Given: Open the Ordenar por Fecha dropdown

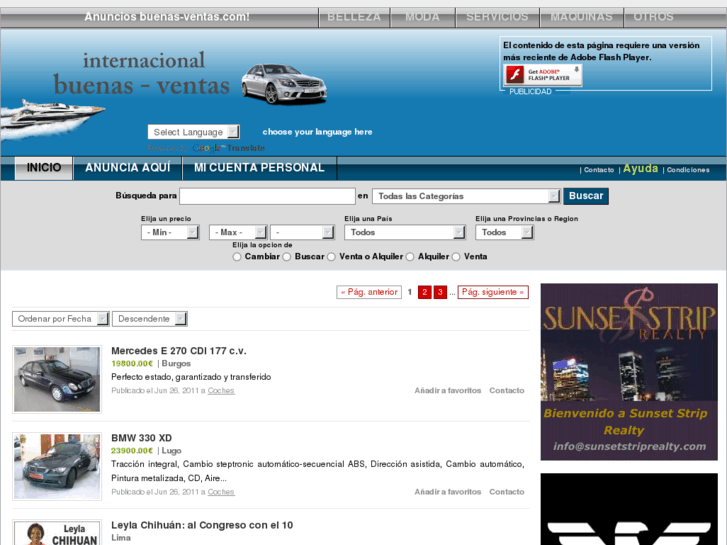Looking at the screenshot, I should 60,319.
